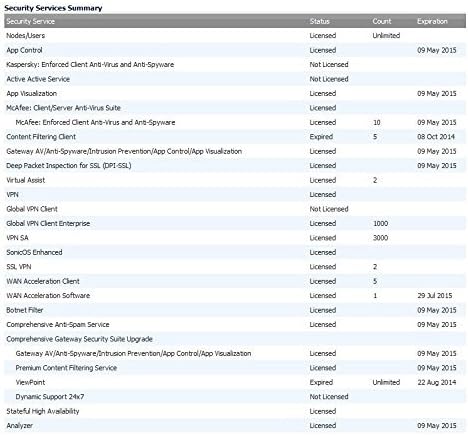Image resolution: width=468 pixels, height=436 pixels.
Task: Click the Virtual Assist service name
Action: [x=25, y=180]
